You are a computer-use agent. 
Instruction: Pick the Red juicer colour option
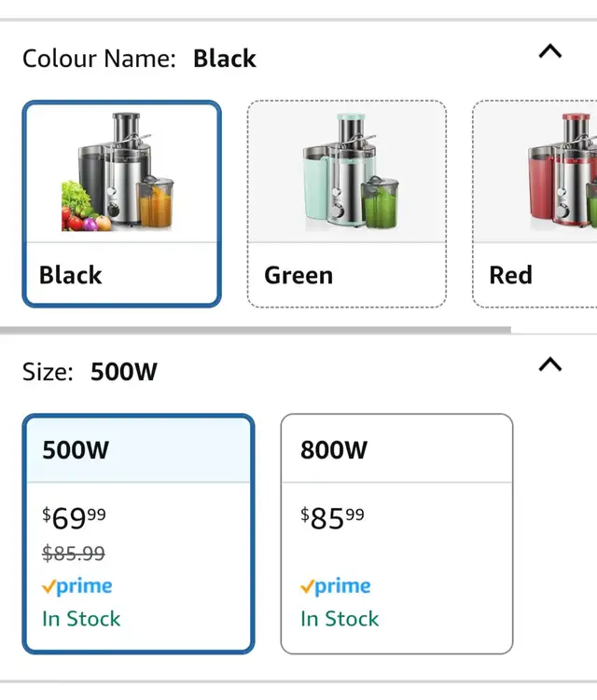(535, 204)
